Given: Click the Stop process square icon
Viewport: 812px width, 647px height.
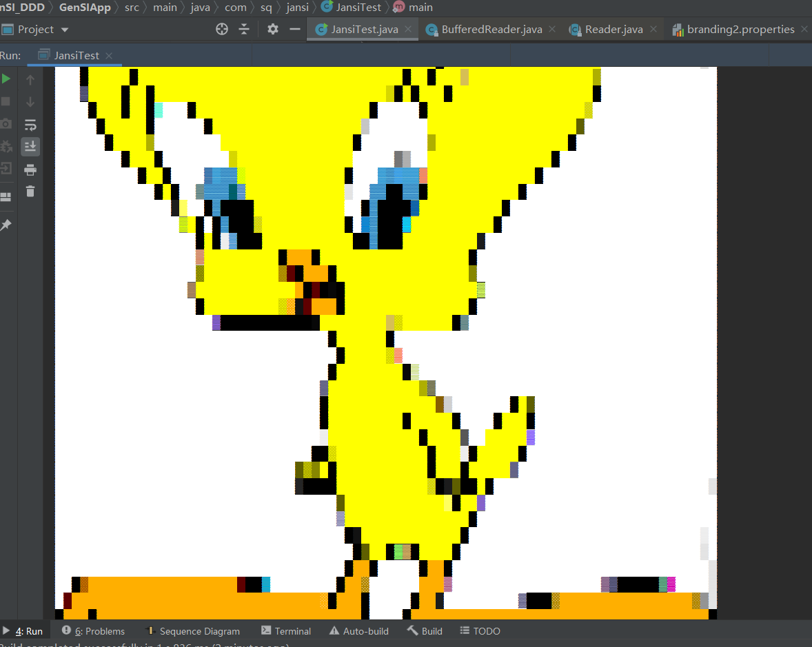Looking at the screenshot, I should coord(6,101).
